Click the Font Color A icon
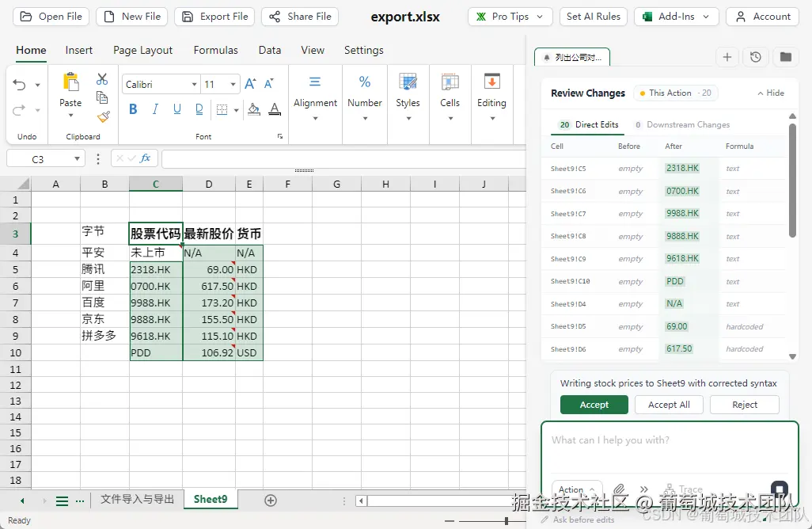812x529 pixels. click(x=275, y=109)
